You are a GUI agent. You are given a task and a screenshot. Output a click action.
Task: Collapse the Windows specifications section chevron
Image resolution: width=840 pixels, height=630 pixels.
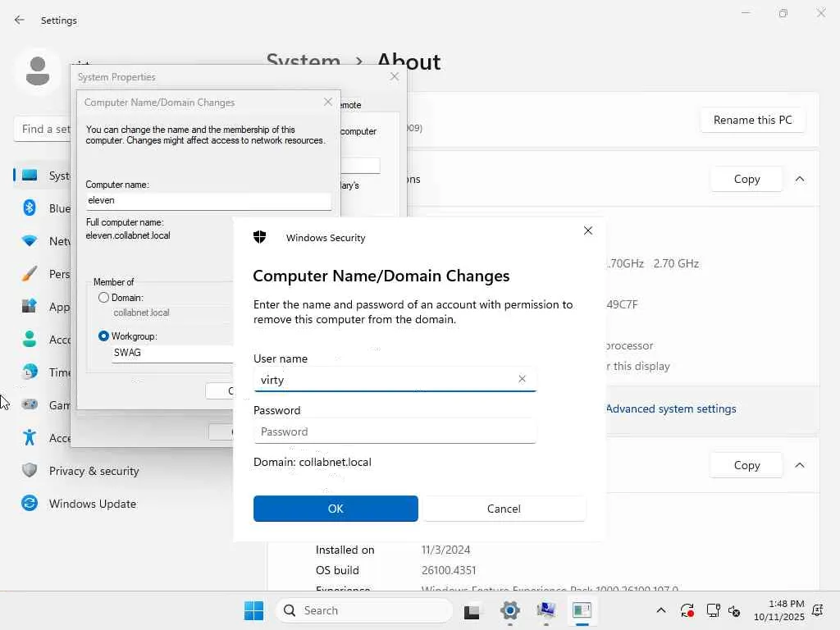799,465
